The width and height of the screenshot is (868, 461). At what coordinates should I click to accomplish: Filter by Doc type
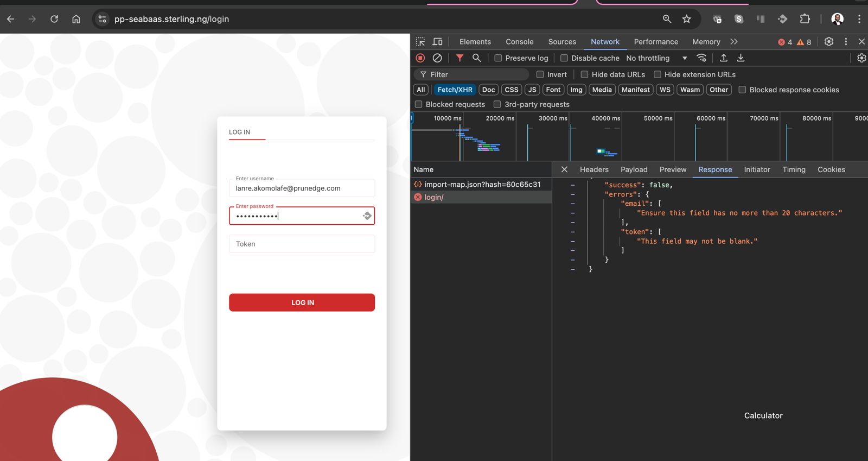(x=488, y=90)
